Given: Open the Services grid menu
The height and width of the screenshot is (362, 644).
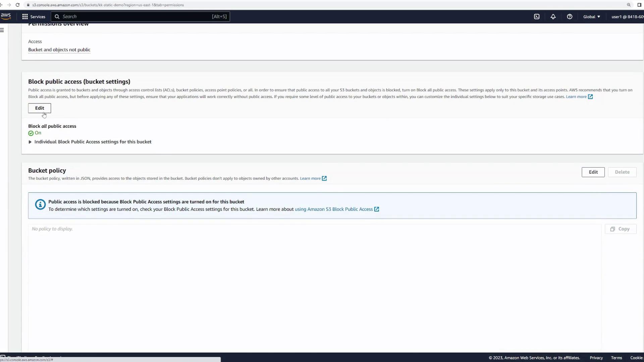Looking at the screenshot, I should (34, 17).
